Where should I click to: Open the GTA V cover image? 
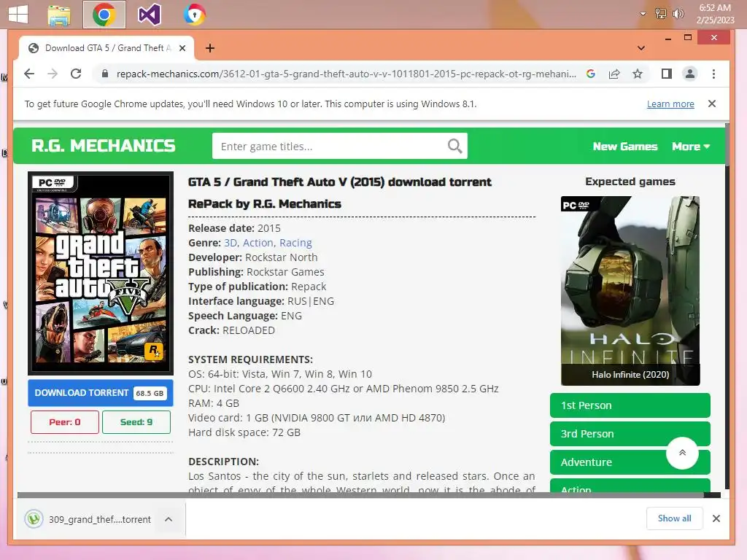click(101, 273)
